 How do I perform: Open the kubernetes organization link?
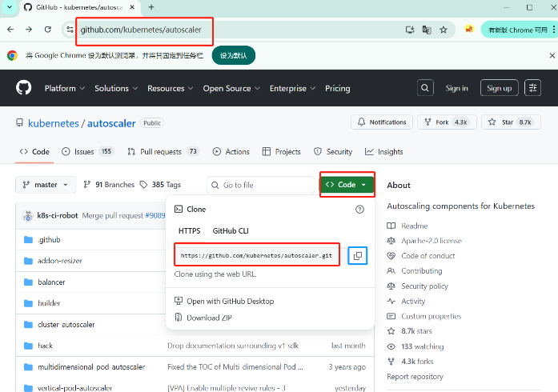click(54, 123)
